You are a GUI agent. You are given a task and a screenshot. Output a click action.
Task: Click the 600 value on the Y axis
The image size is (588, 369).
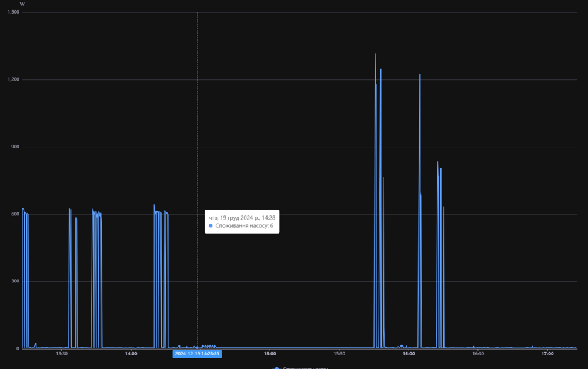(x=15, y=214)
